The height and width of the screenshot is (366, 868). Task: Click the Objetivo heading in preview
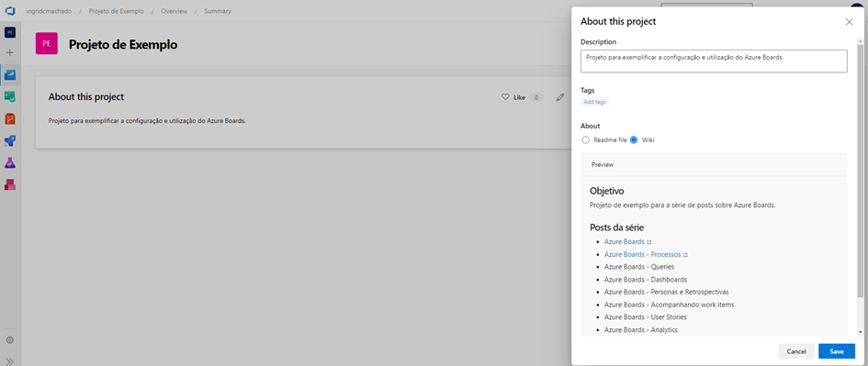coord(607,192)
